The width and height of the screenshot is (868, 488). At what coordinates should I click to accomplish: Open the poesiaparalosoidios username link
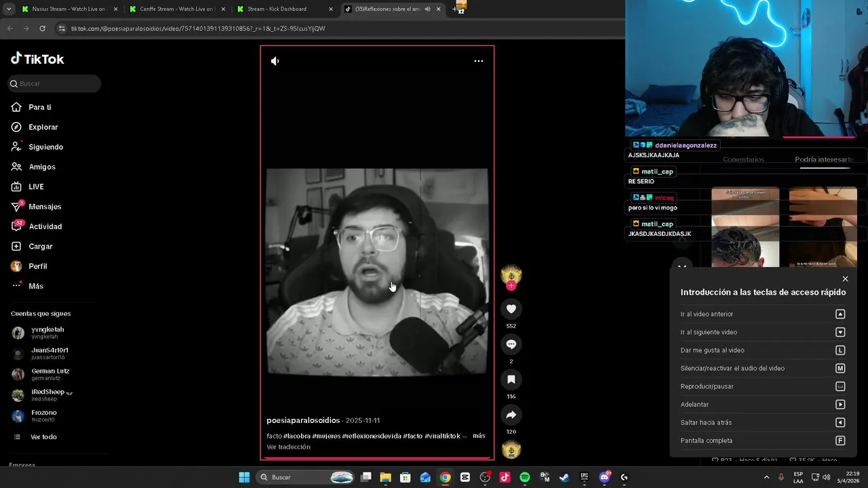tap(303, 420)
